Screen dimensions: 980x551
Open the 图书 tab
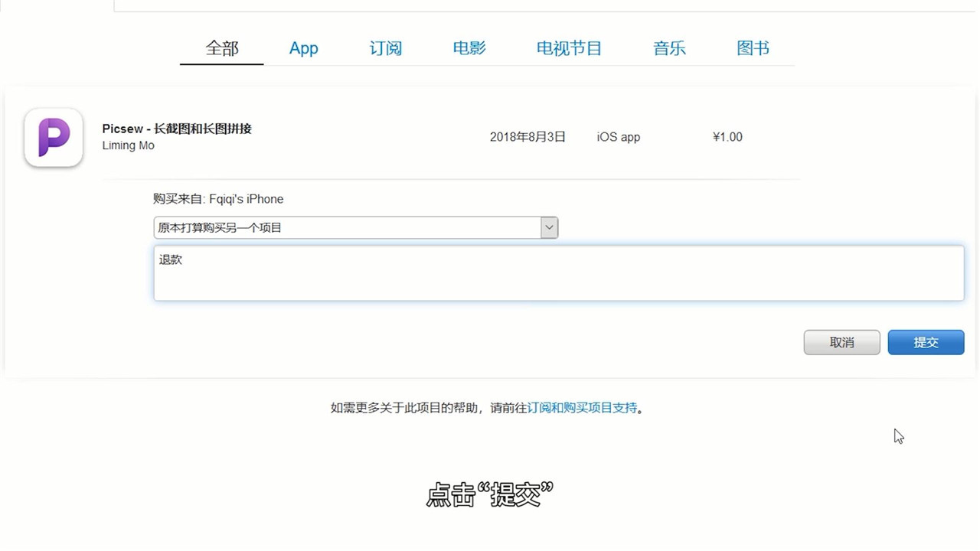(x=753, y=48)
